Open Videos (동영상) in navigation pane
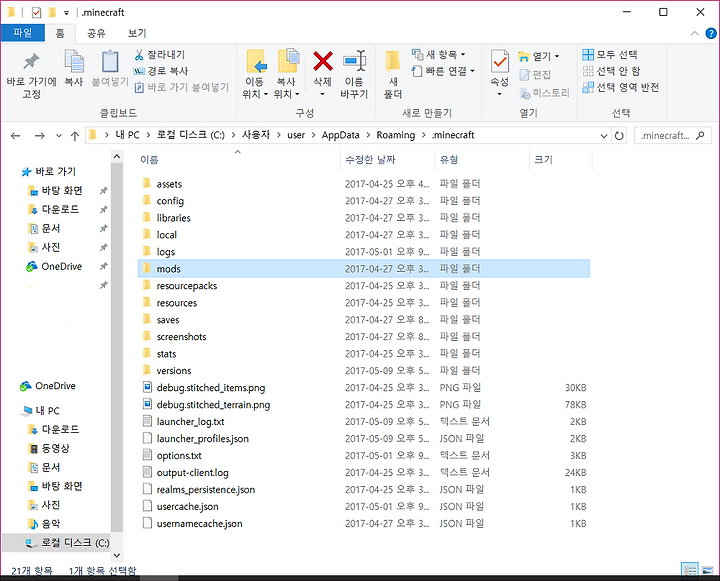Image resolution: width=720 pixels, height=581 pixels. pyautogui.click(x=49, y=448)
